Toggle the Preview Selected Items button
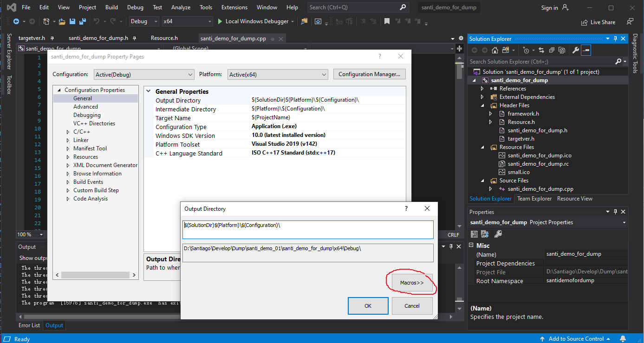 pos(586,50)
